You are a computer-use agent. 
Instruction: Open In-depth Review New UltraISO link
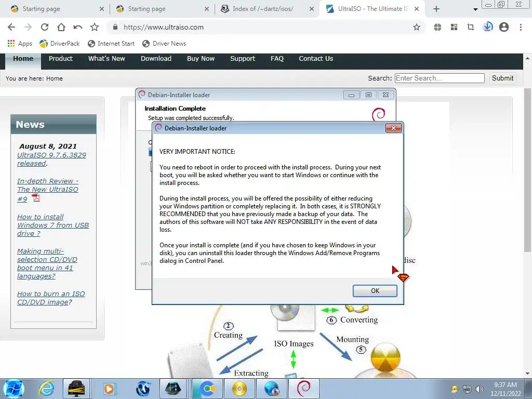pos(48,189)
